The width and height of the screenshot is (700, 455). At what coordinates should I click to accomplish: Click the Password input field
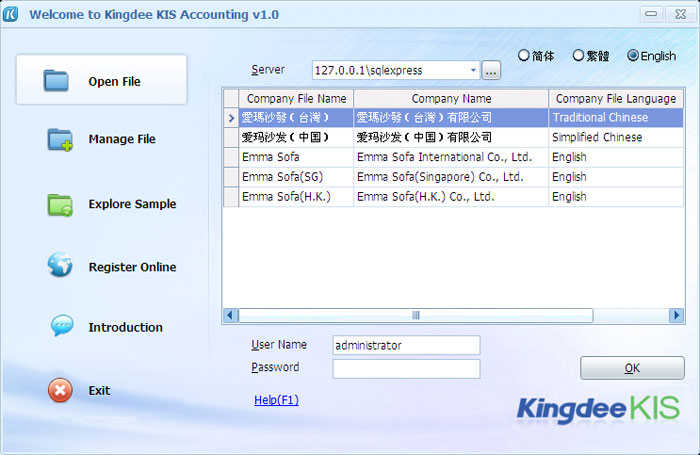[x=406, y=369]
